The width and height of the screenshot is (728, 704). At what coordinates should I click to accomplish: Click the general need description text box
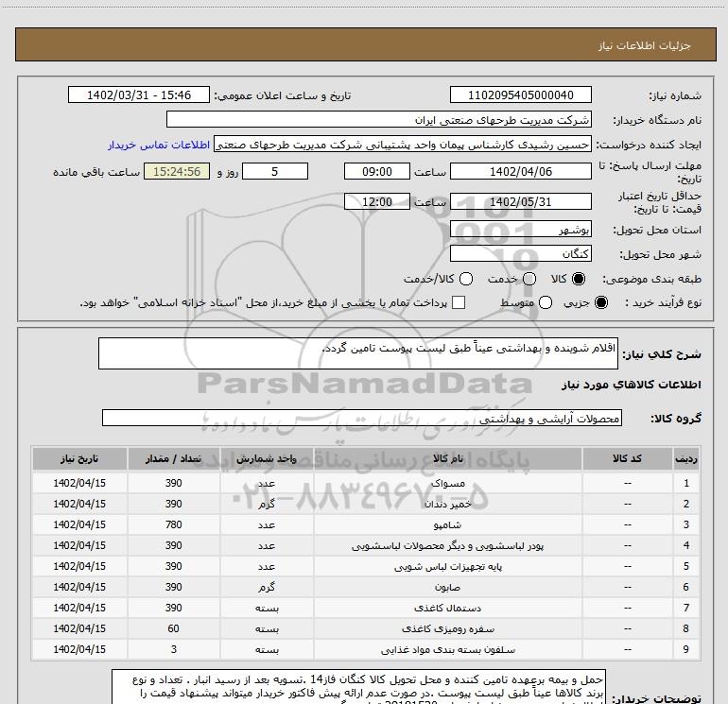coord(358,353)
